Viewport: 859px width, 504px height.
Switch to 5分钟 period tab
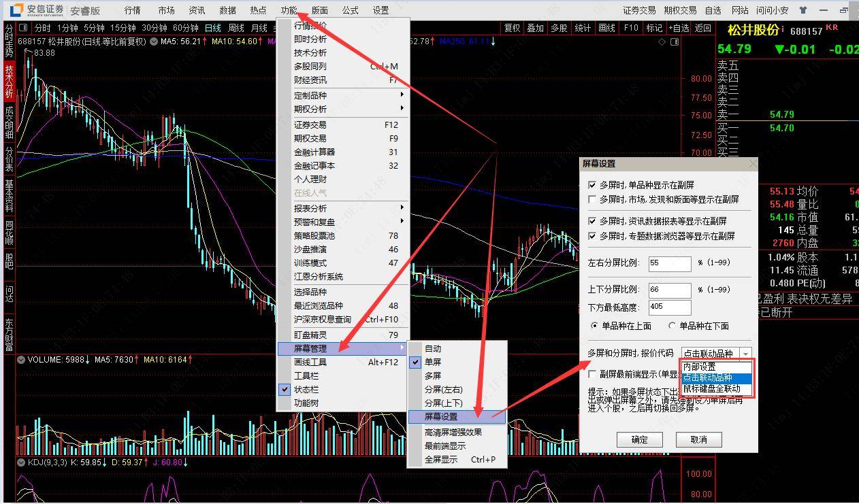[x=94, y=28]
